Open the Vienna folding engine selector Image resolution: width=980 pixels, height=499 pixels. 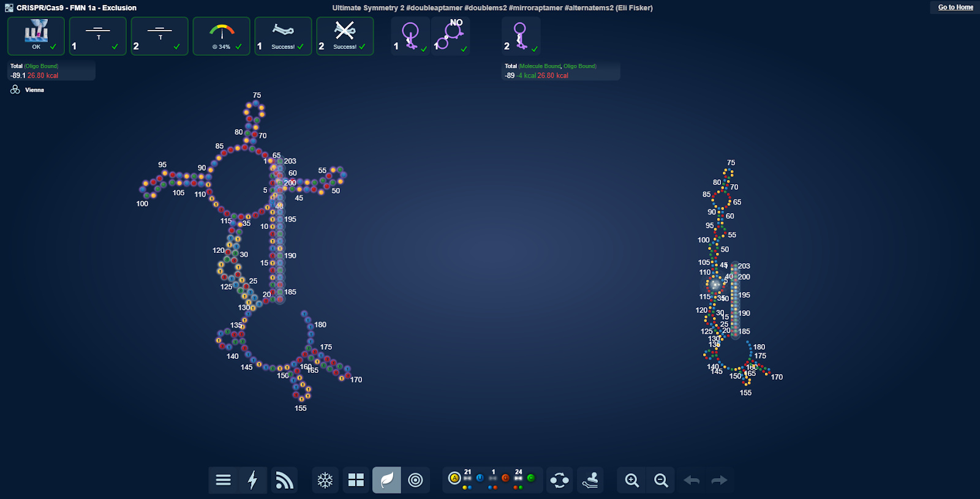click(x=28, y=90)
